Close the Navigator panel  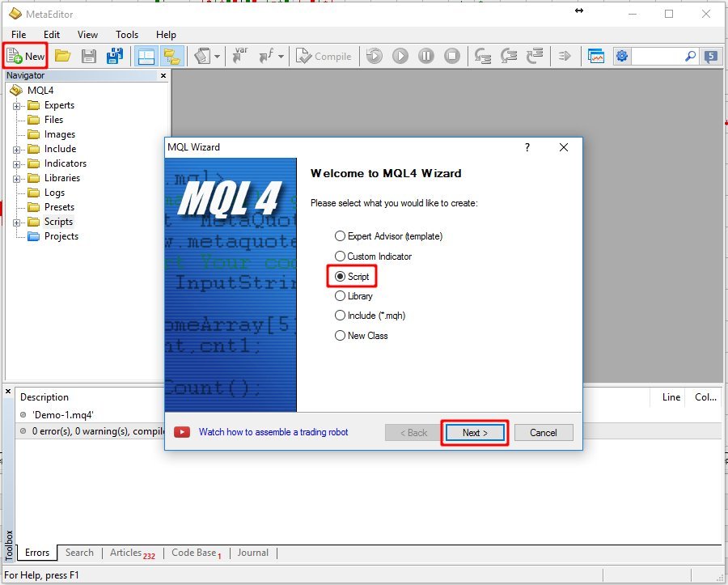[163, 75]
